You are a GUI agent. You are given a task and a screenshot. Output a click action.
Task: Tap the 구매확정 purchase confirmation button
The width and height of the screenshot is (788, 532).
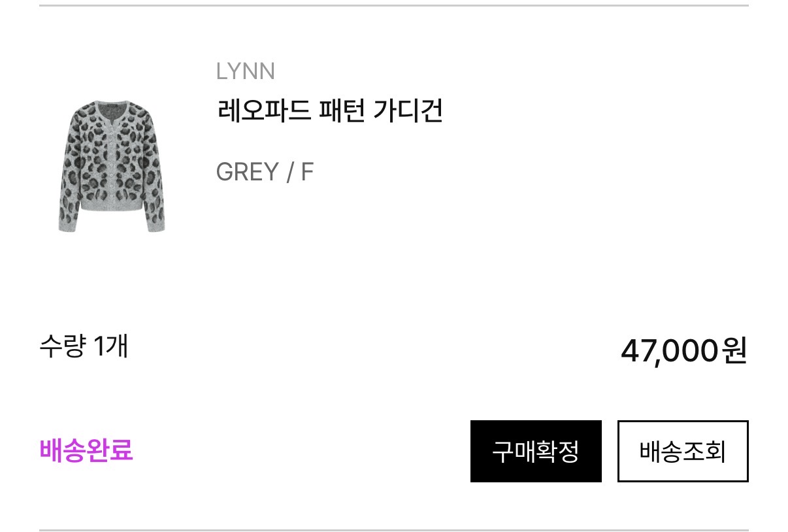tap(536, 451)
